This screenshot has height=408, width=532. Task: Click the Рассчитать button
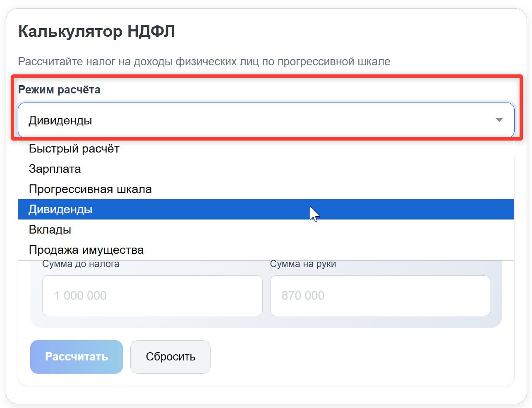point(77,357)
